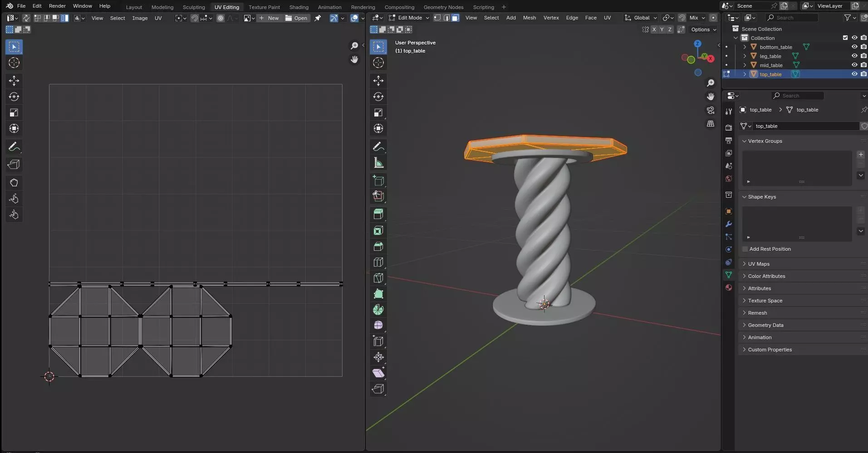Hide bottom_table object in viewport

pos(854,47)
